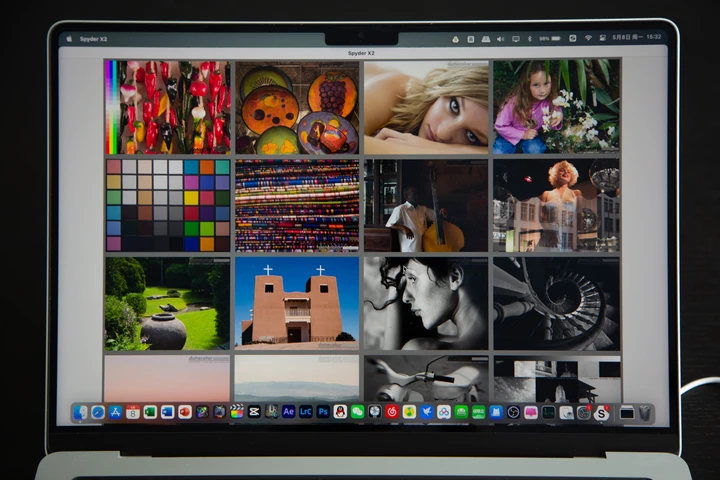The height and width of the screenshot is (480, 720).
Task: Open Final Cut Pro in the dock
Action: tap(237, 412)
